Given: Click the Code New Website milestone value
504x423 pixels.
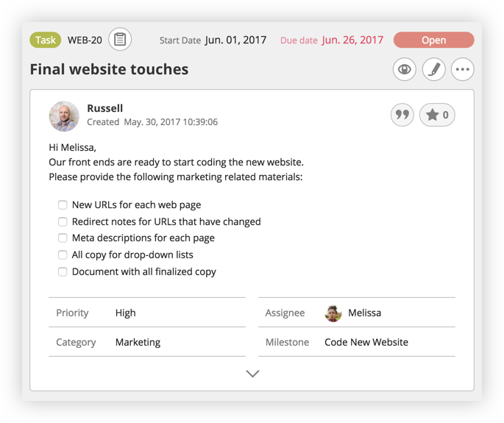Looking at the screenshot, I should coord(366,342).
